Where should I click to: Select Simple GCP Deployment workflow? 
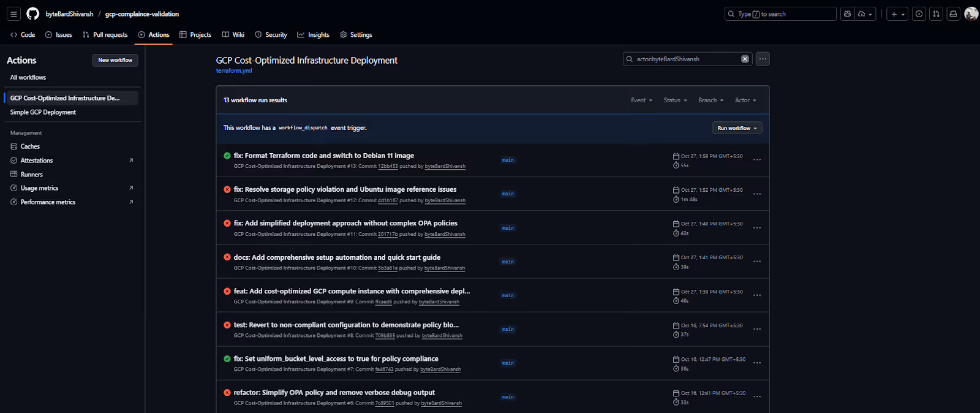(x=43, y=113)
